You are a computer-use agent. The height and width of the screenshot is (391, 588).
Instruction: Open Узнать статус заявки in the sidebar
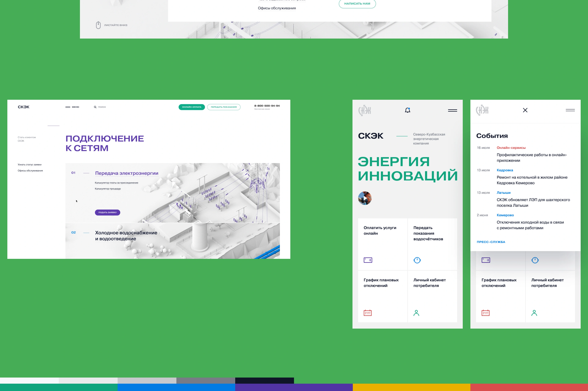pos(29,165)
